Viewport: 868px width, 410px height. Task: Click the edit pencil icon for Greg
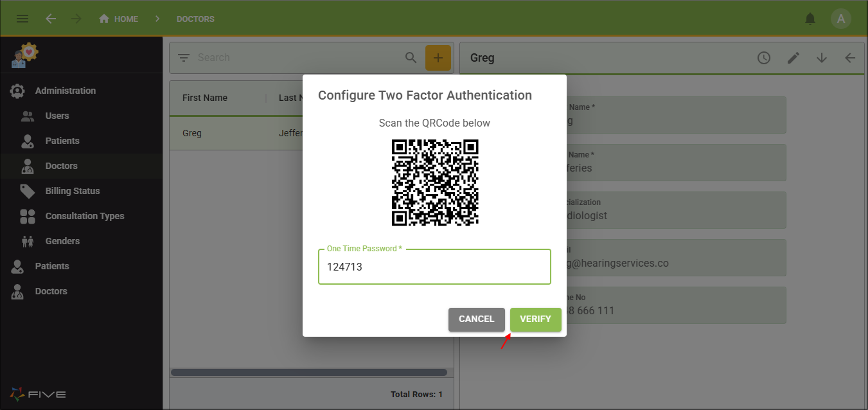793,57
